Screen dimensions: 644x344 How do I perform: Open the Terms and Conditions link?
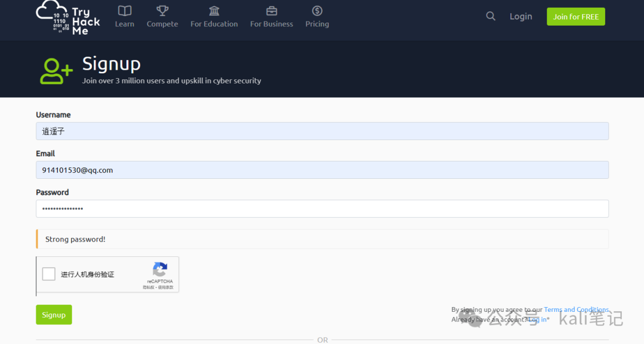pyautogui.click(x=576, y=309)
